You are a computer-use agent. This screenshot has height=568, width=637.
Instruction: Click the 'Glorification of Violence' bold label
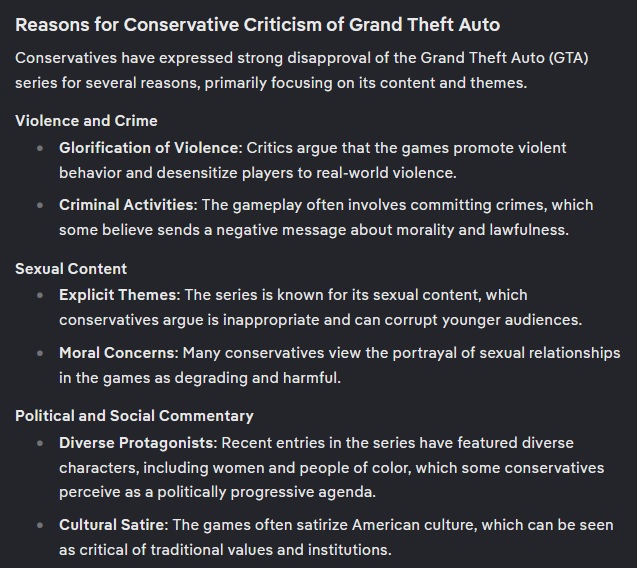150,148
